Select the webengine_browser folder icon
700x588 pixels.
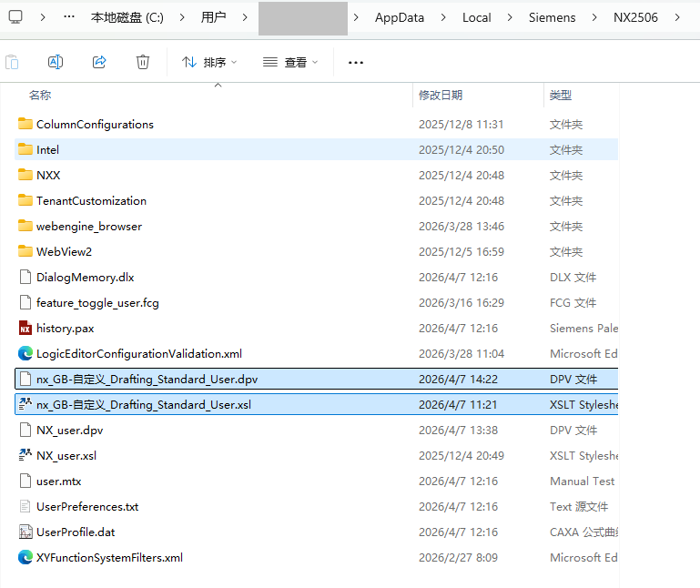pos(25,226)
